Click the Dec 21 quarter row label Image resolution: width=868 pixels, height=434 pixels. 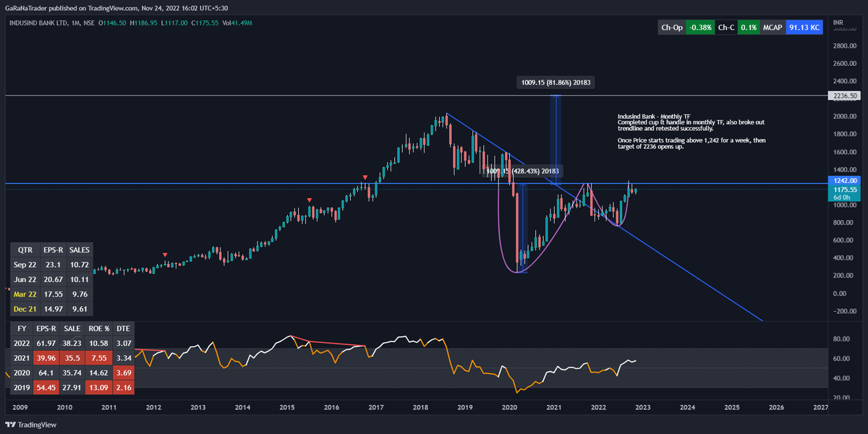tap(25, 310)
